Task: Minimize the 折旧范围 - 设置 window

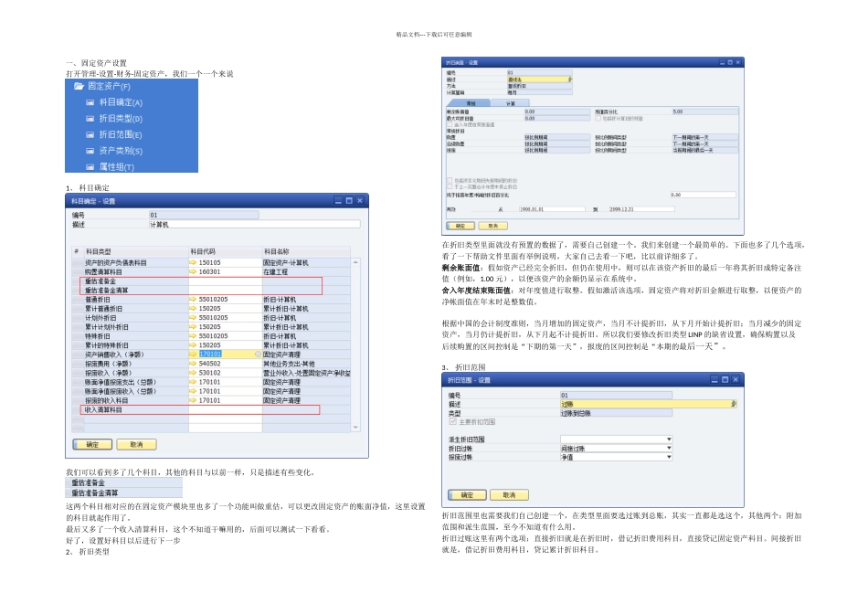Action: 715,380
